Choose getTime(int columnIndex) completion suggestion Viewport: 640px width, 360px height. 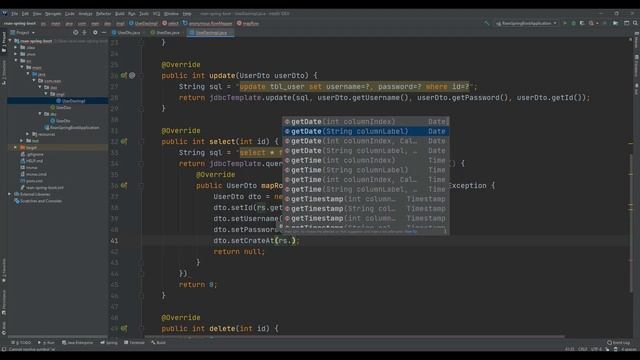pyautogui.click(x=366, y=160)
